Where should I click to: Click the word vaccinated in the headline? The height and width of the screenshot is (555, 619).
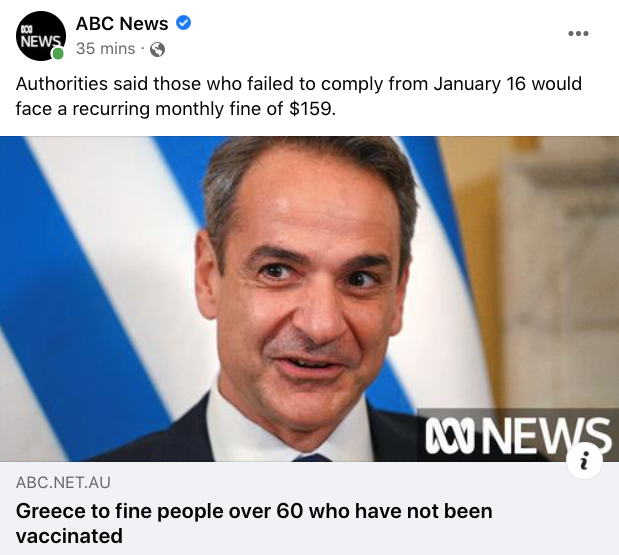click(x=69, y=536)
